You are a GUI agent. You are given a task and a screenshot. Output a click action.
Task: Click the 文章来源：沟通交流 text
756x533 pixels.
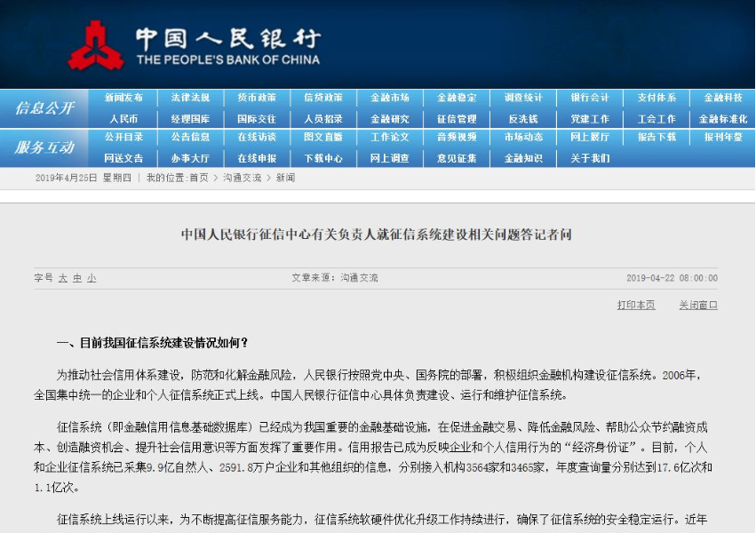(x=335, y=278)
